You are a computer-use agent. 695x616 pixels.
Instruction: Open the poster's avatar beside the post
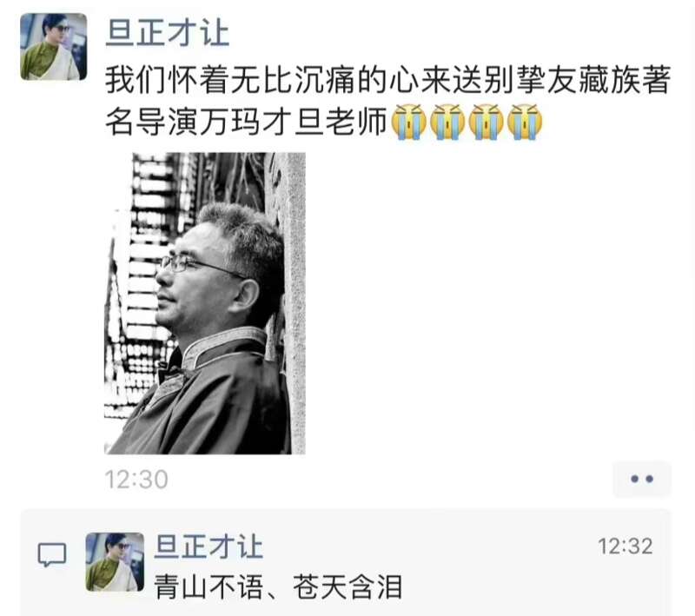click(54, 47)
